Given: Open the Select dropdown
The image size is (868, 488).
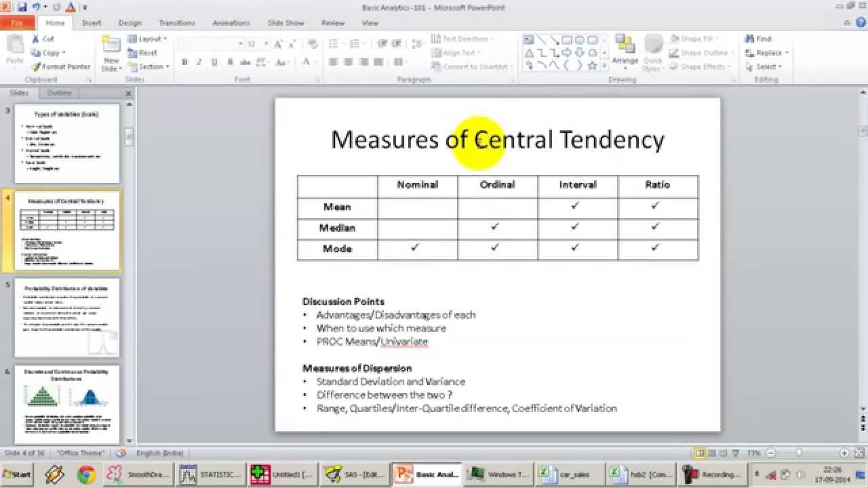Looking at the screenshot, I should tap(764, 66).
